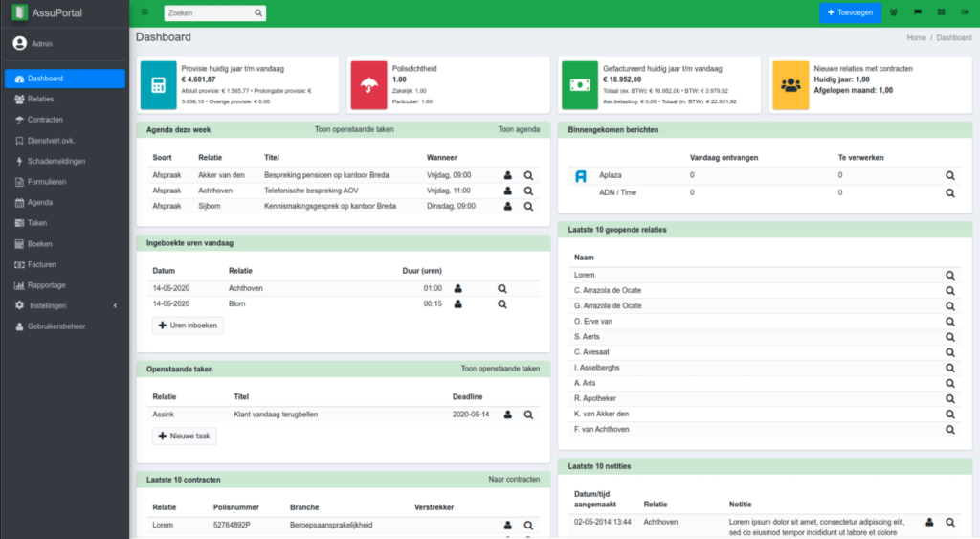Click relation S. Aerts name

point(587,337)
